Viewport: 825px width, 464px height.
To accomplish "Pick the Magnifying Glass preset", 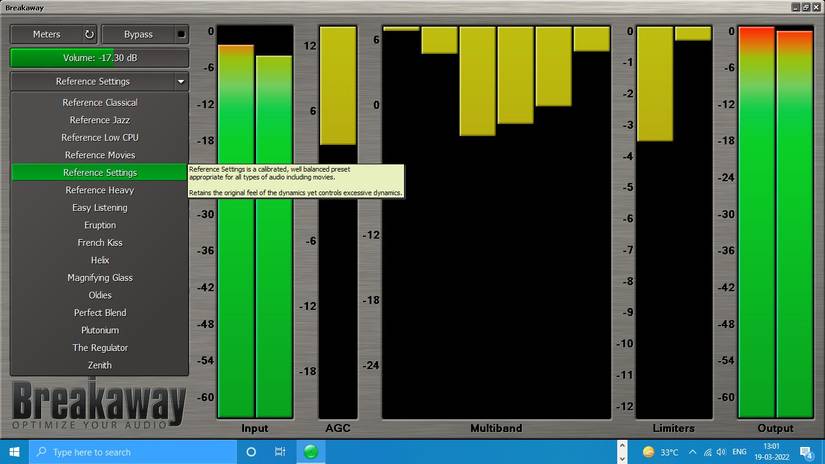I will click(99, 277).
